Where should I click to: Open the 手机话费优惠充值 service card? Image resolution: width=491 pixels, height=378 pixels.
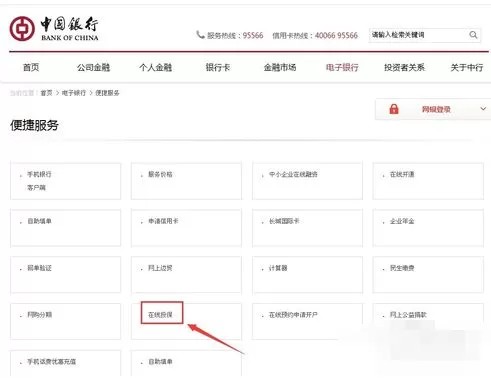[66, 363]
